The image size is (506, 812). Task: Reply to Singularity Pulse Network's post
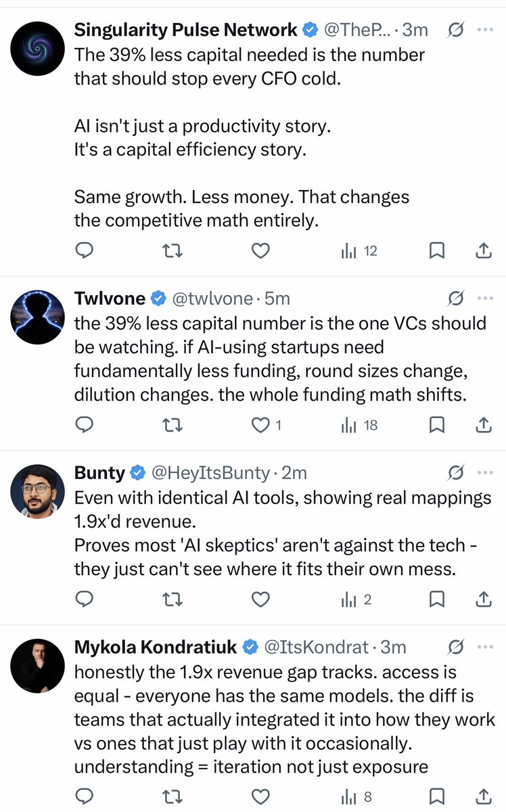(x=83, y=252)
